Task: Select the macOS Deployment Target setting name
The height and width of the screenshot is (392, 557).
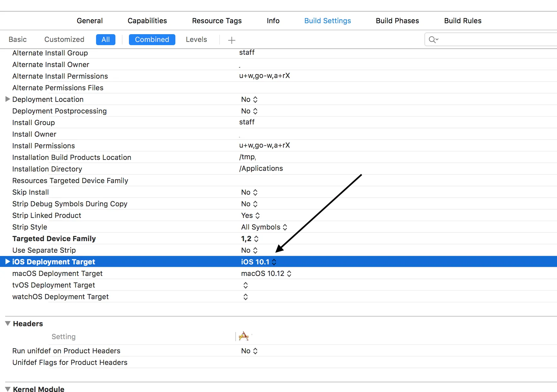Action: (57, 273)
